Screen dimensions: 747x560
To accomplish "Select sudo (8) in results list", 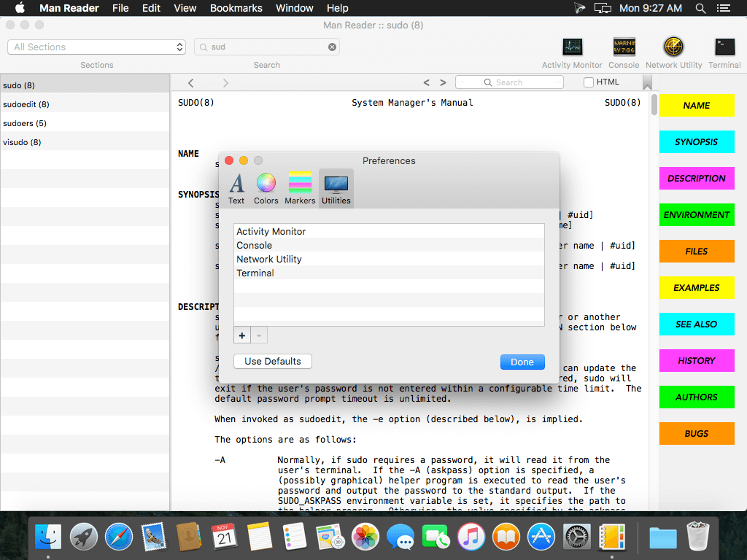I will 85,85.
